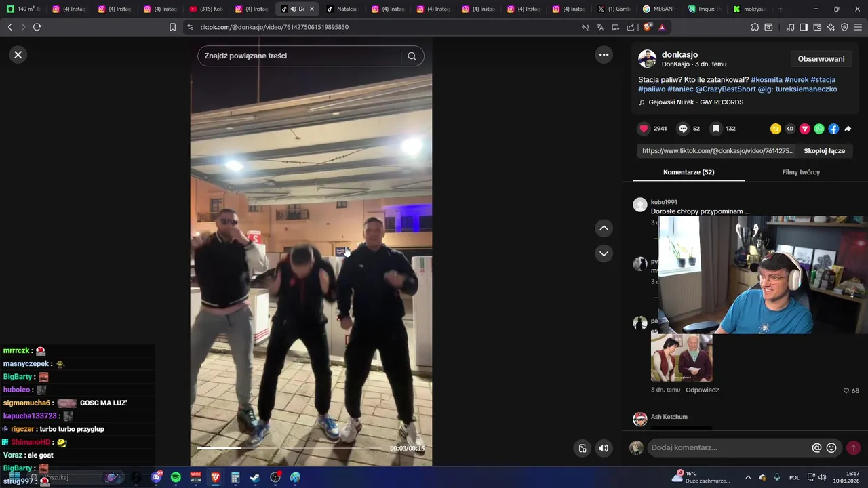Image resolution: width=868 pixels, height=488 pixels.
Task: Close the current TikTok browser tab
Action: (312, 9)
